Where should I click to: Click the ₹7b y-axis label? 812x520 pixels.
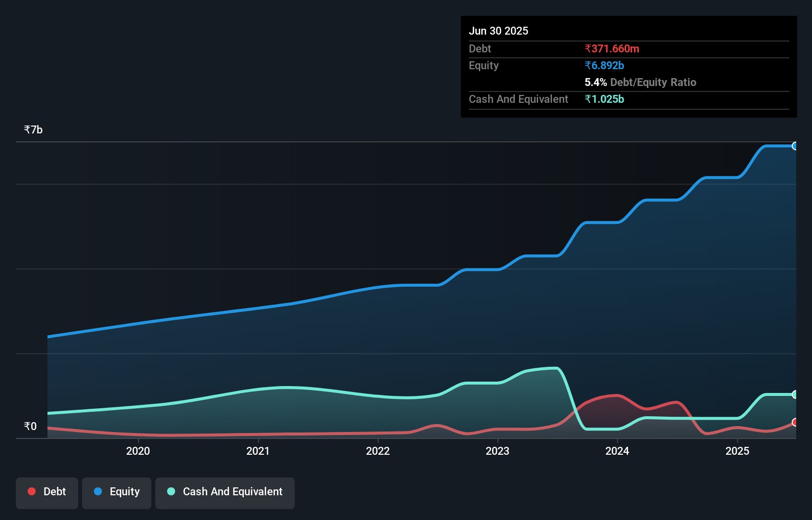[x=33, y=130]
